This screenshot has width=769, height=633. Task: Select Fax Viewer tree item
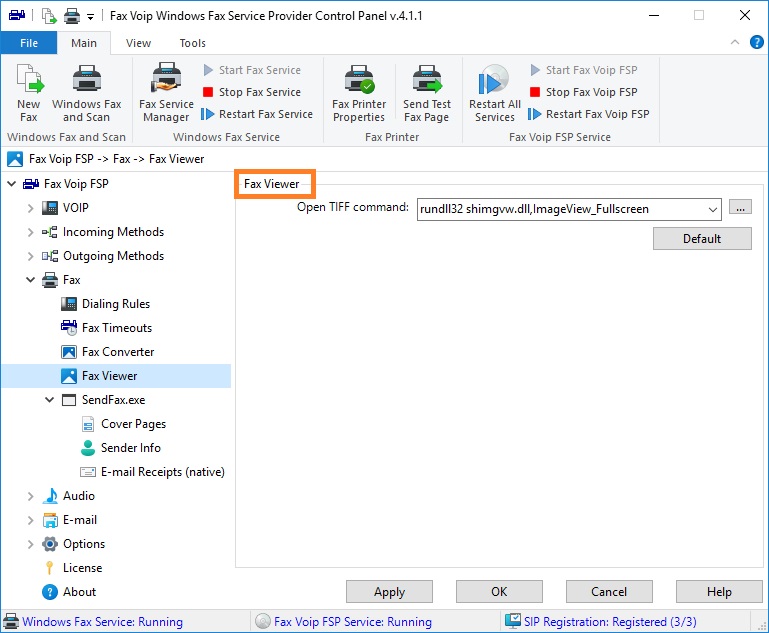pyautogui.click(x=109, y=376)
